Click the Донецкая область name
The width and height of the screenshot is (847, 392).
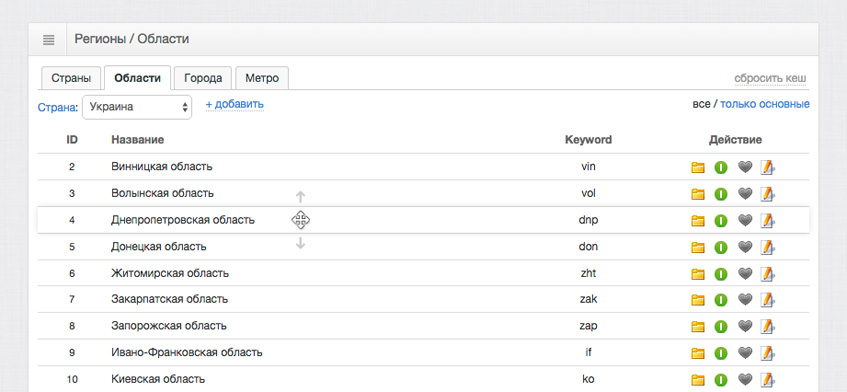click(x=159, y=247)
